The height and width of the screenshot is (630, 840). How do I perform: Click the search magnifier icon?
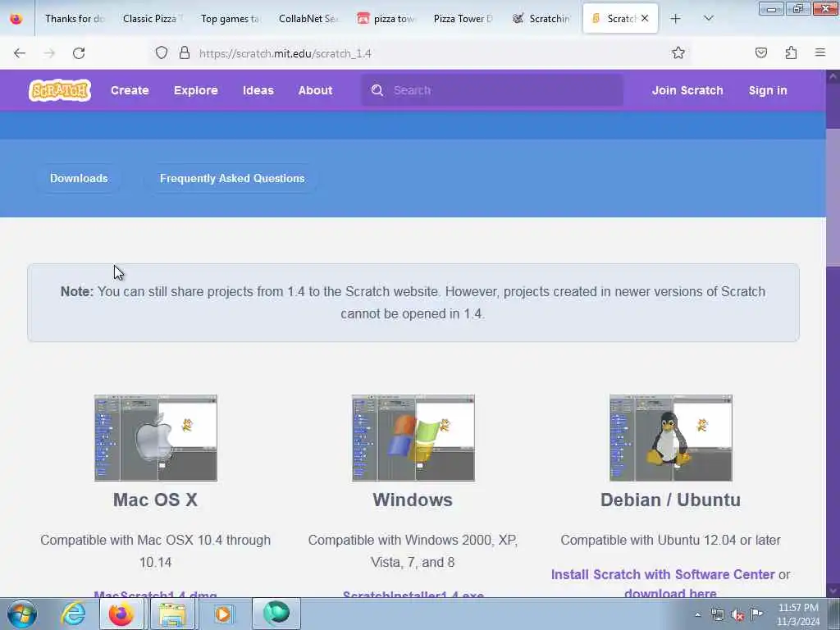tap(377, 90)
